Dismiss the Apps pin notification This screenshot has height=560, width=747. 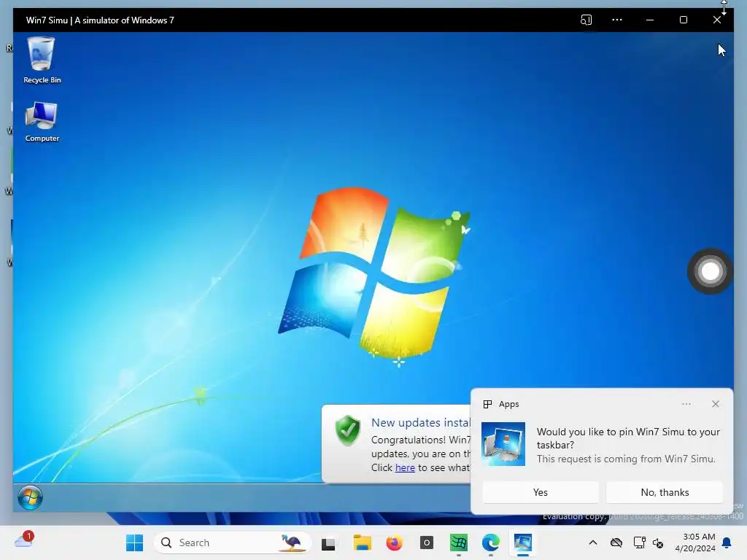click(x=716, y=404)
